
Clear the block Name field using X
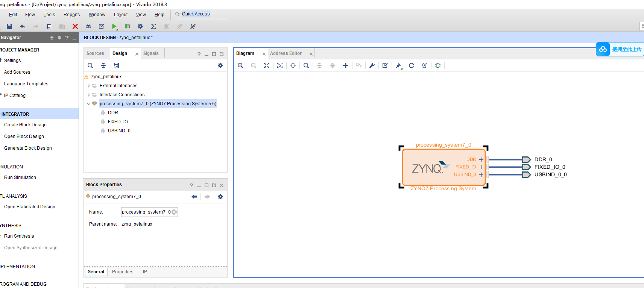[174, 212]
